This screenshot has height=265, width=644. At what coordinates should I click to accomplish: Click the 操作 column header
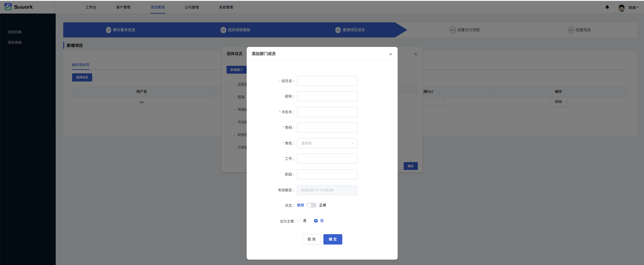[558, 92]
